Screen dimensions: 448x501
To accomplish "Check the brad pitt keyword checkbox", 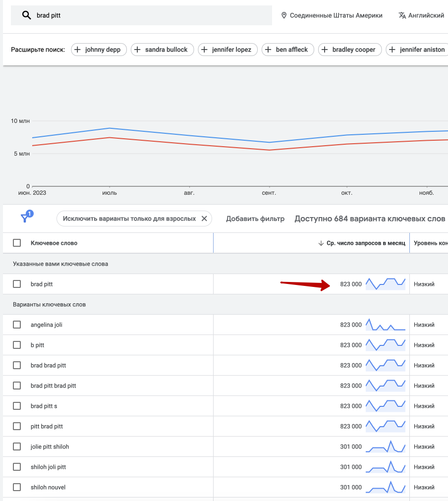I will (17, 284).
